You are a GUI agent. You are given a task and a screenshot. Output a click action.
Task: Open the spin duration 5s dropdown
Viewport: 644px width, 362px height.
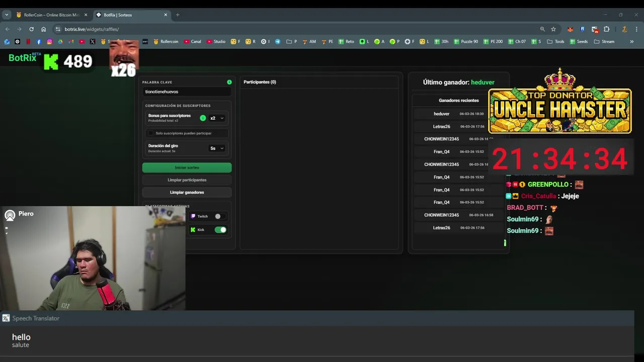[217, 148]
